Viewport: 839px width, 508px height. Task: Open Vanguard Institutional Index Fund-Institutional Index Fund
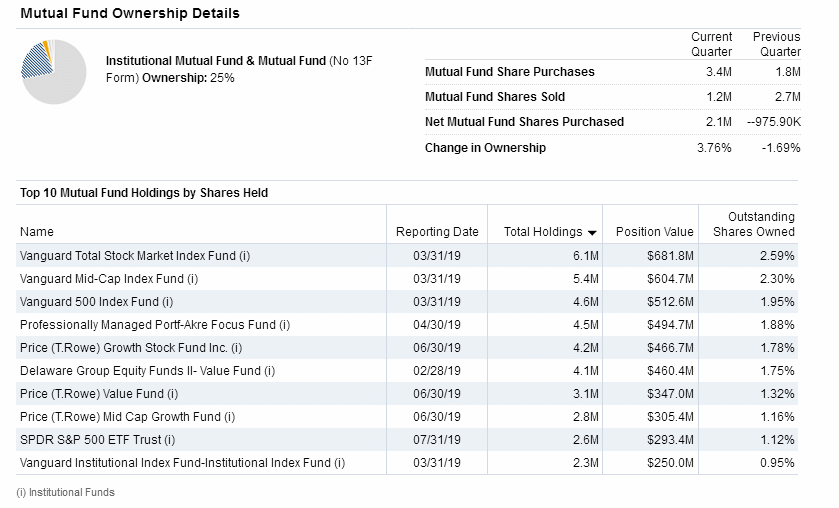(x=182, y=463)
